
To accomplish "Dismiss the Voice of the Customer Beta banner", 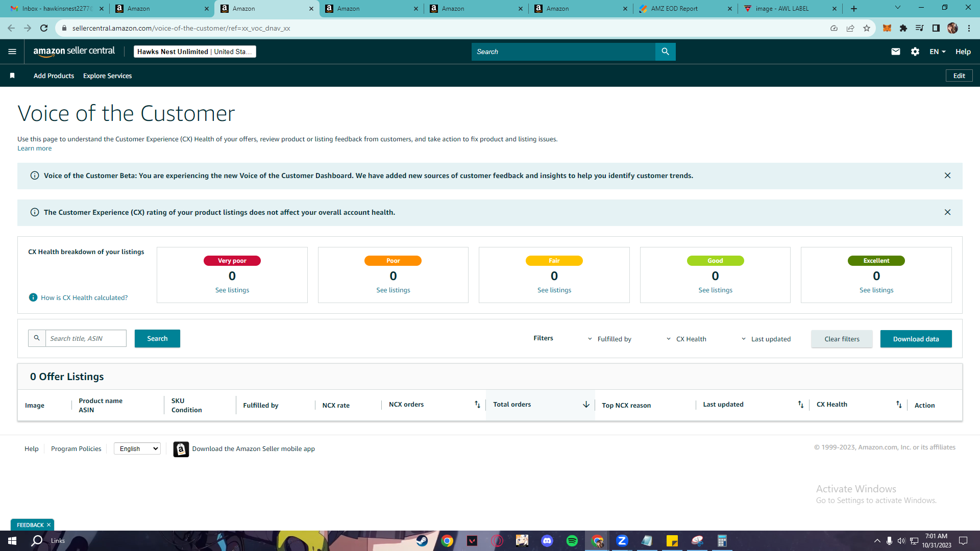I will [x=947, y=176].
